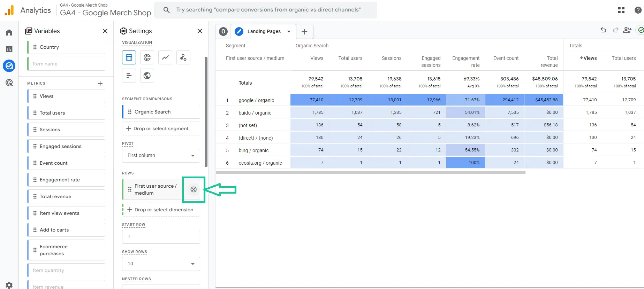Add a new metric with plus icon
644x289 pixels.
(x=100, y=84)
